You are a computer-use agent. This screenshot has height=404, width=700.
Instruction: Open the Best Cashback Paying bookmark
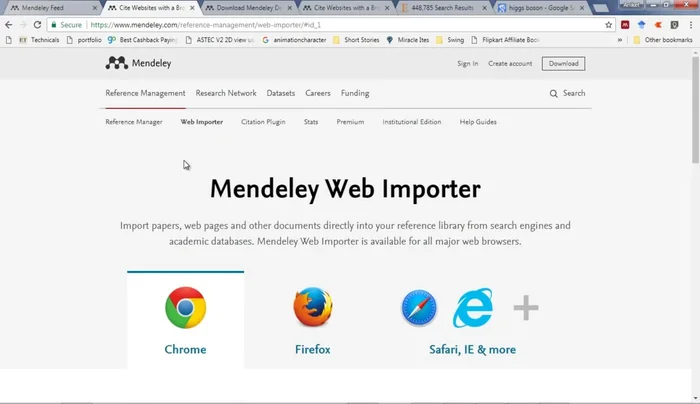click(142, 40)
